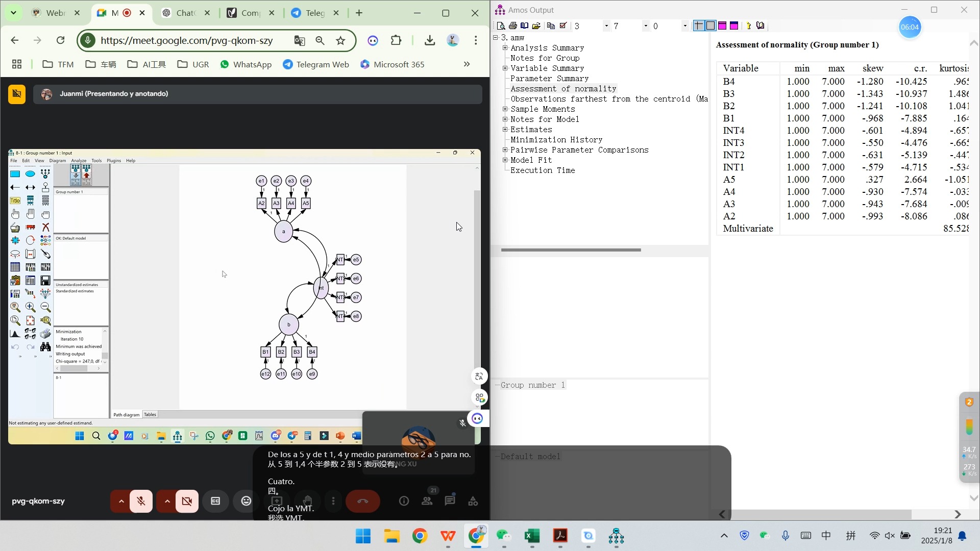Click the open book help icon in Amos Output
This screenshot has width=980, height=551.
point(761,26)
